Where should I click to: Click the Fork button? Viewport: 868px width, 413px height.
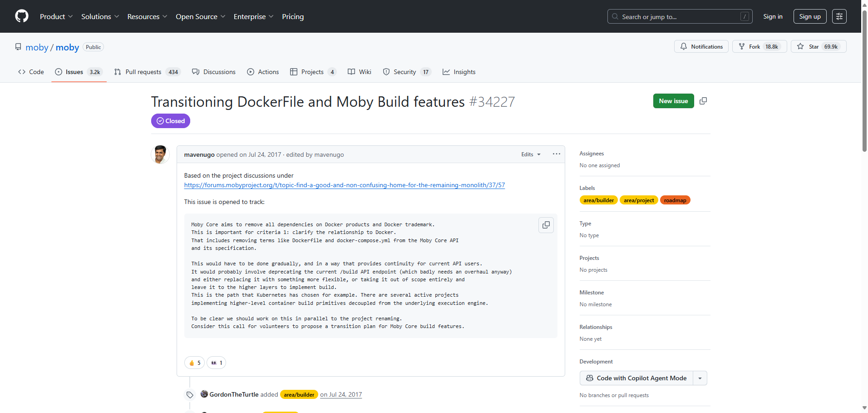[759, 46]
